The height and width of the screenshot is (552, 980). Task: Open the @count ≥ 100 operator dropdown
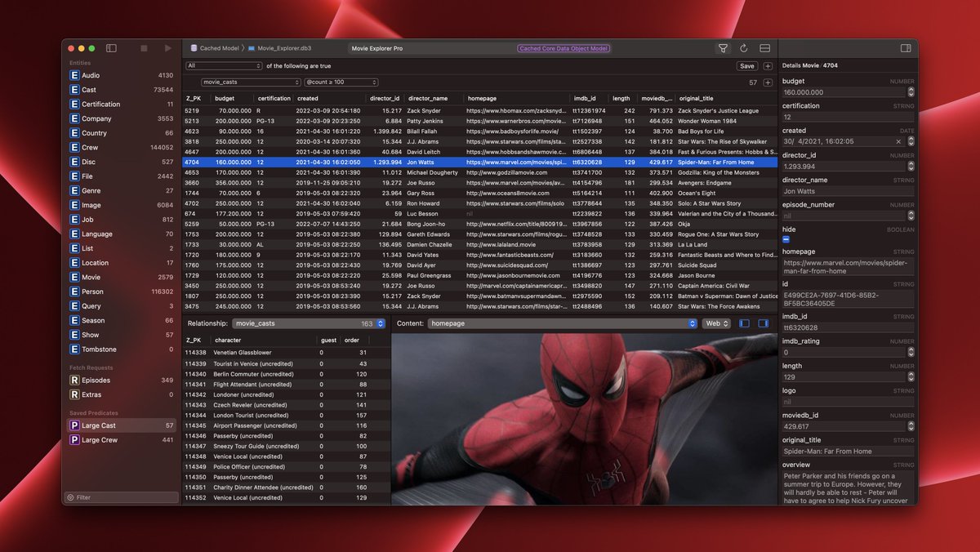(341, 82)
